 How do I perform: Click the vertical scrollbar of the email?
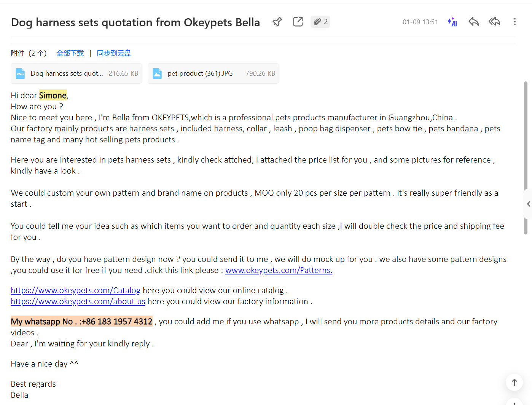pyautogui.click(x=526, y=152)
